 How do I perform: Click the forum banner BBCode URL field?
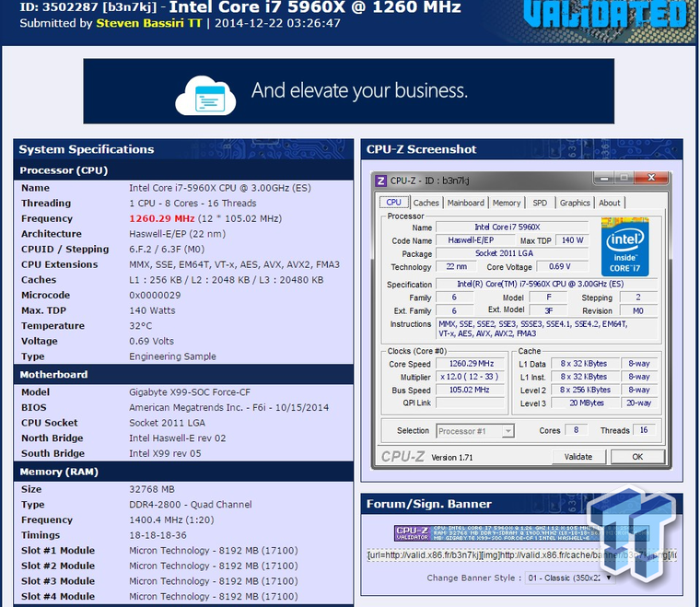[x=522, y=555]
